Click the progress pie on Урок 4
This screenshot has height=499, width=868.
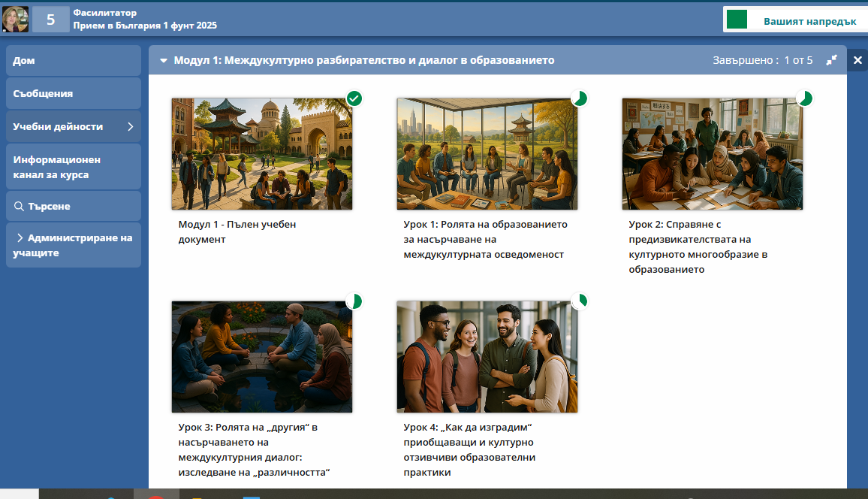tap(580, 301)
